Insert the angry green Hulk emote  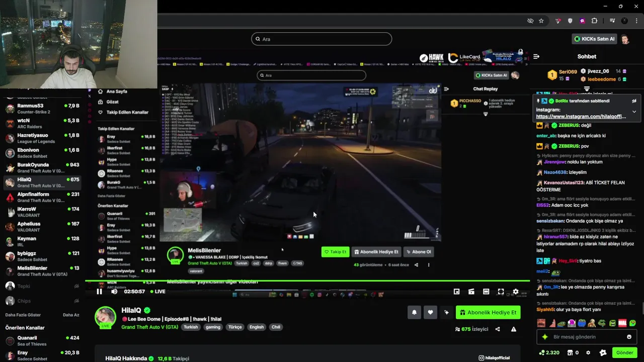point(612,323)
